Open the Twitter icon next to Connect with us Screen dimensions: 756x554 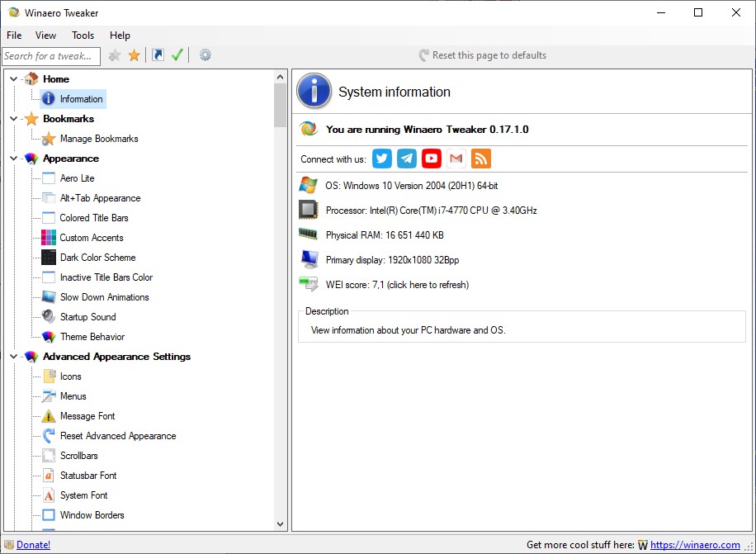click(x=381, y=159)
